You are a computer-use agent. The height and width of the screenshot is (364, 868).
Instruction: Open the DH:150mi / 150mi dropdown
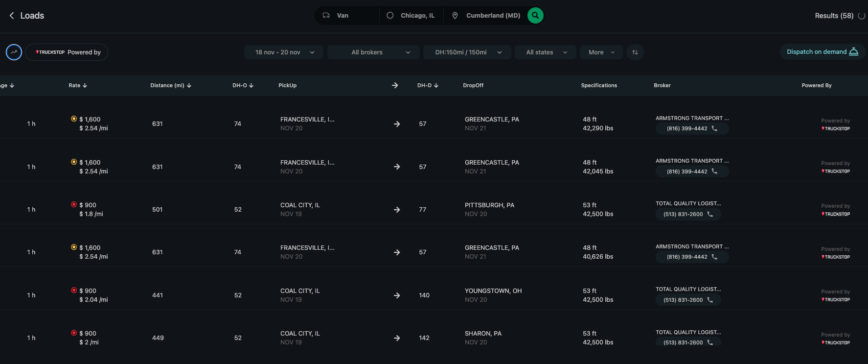tap(467, 52)
